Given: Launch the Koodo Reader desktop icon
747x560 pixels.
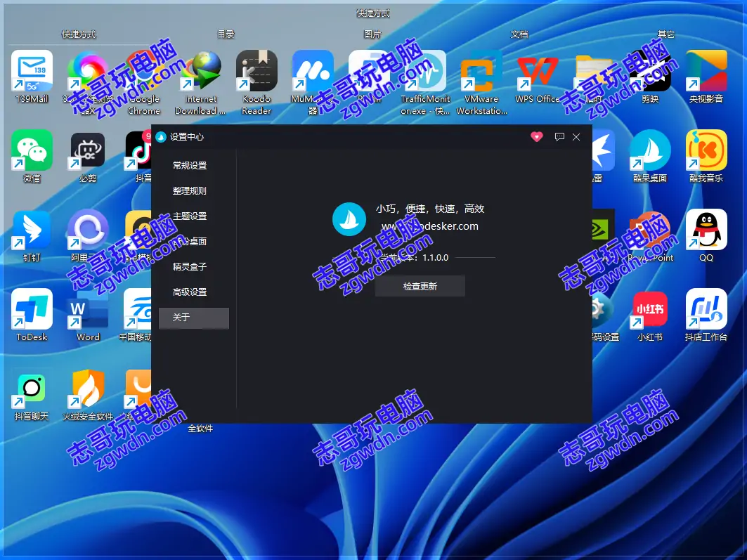Looking at the screenshot, I should (x=256, y=71).
